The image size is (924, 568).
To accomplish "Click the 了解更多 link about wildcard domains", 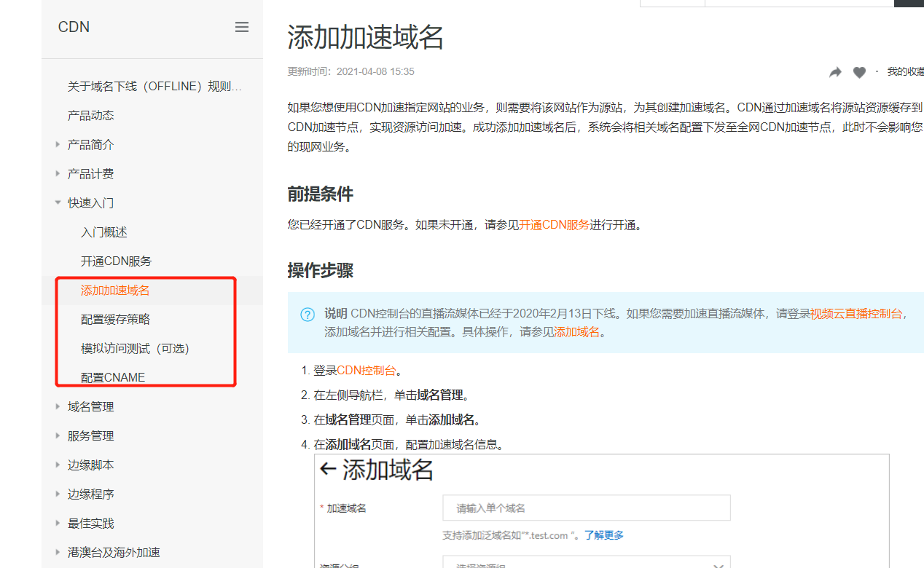I will coord(605,535).
